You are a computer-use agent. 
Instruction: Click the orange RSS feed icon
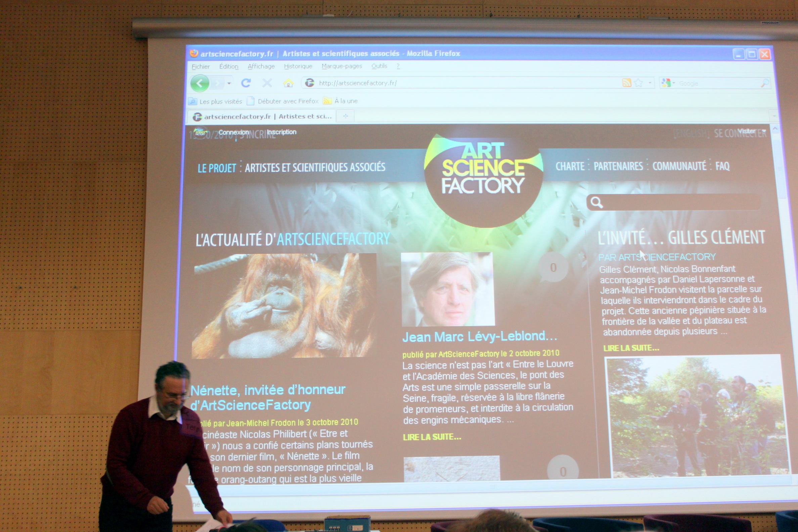tap(626, 83)
